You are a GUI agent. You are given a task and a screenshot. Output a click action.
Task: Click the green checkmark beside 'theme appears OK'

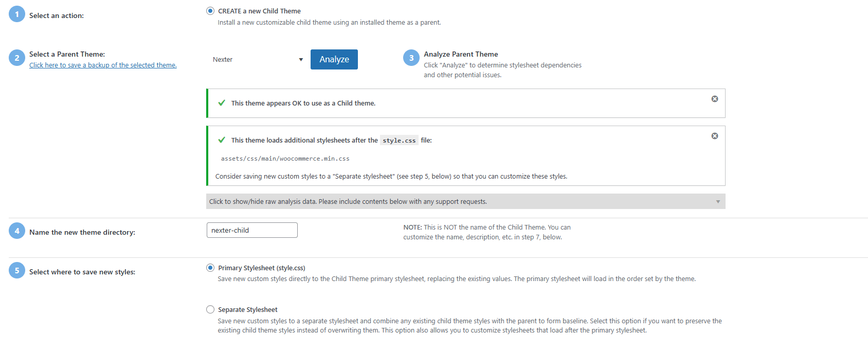coord(221,102)
